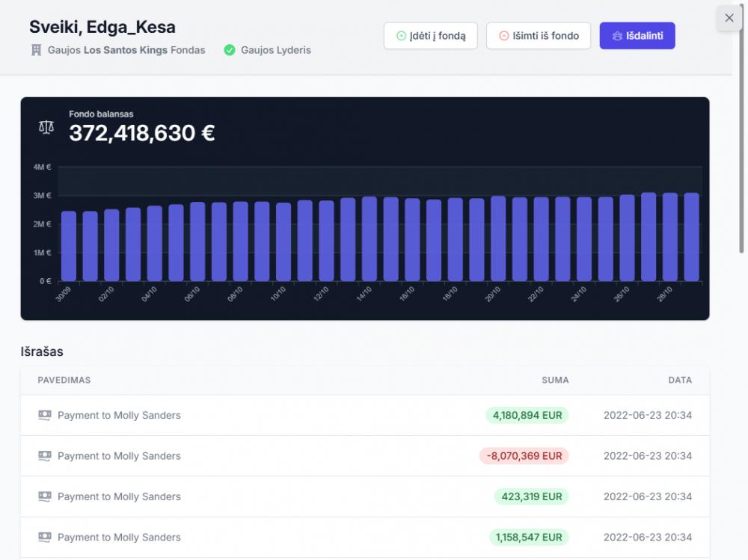This screenshot has width=748, height=560.
Task: Click the date of the 423,319 EUR payment
Action: coord(647,496)
